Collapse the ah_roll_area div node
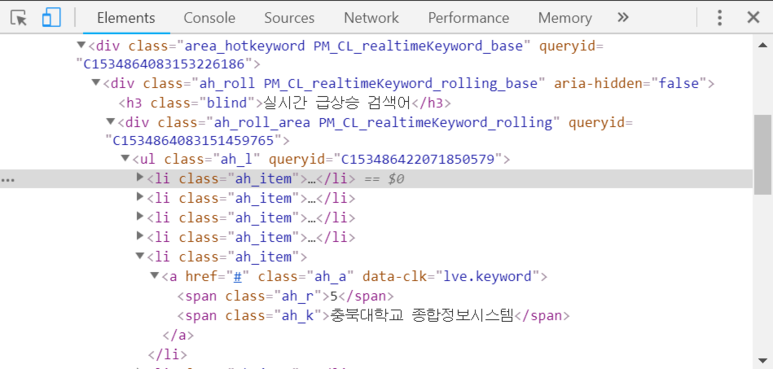This screenshot has width=773, height=369. coord(111,121)
